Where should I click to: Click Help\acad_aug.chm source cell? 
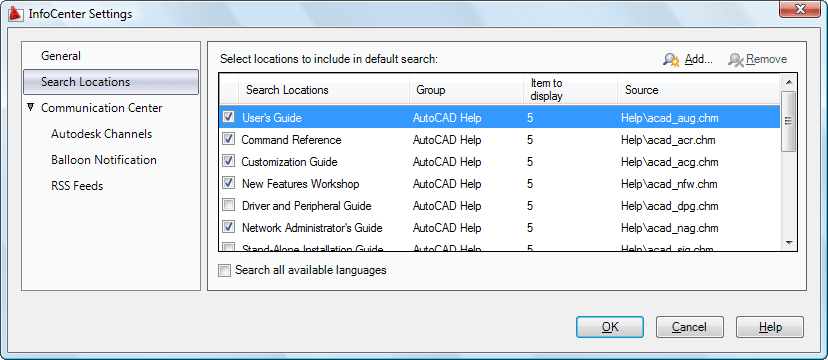click(670, 118)
